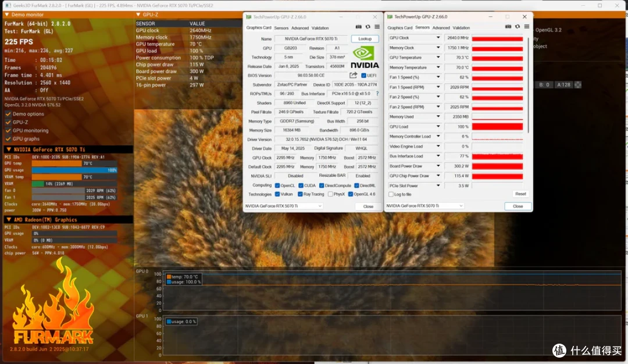
Task: Open the Board Power Draw dropdown
Action: click(x=438, y=166)
